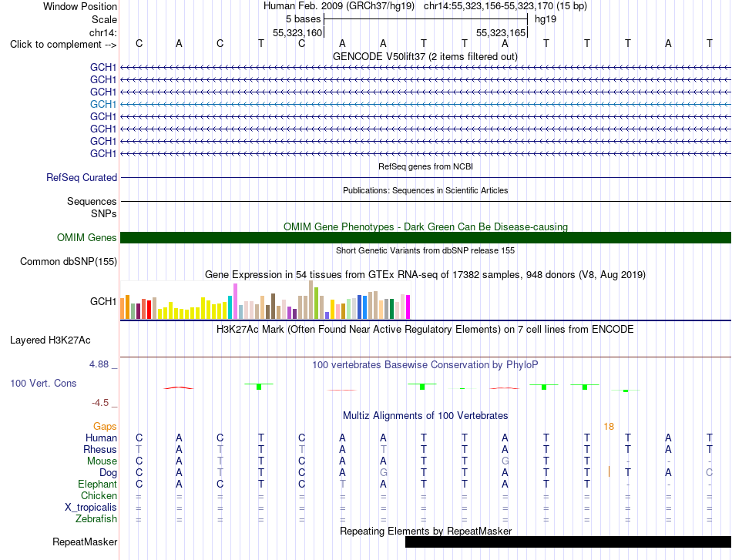Screen dimensions: 732x560
Task: Click the orange insertion marker in the Dog row
Action: [609, 471]
